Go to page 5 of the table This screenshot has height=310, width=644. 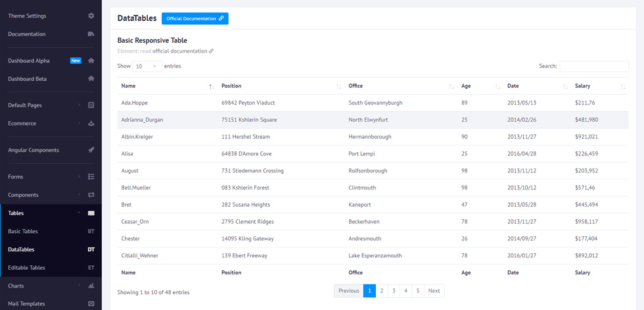coord(418,291)
